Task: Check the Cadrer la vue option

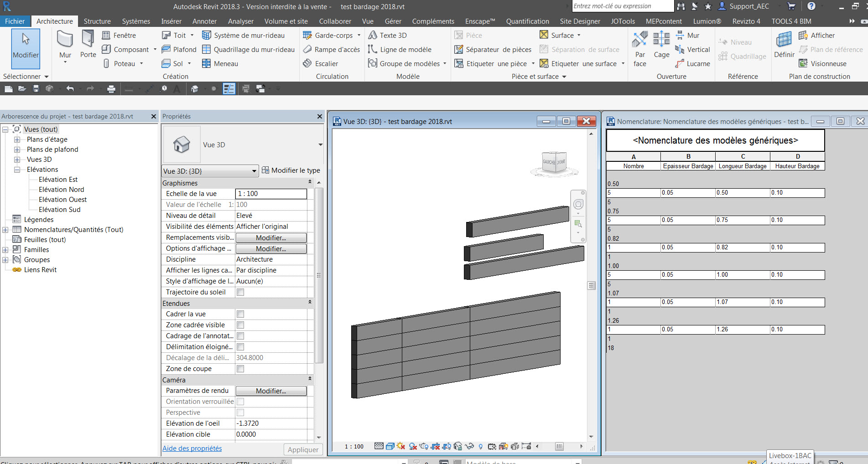Action: [x=240, y=314]
